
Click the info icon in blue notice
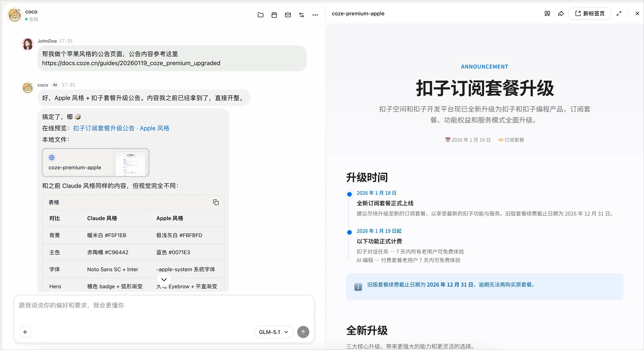[358, 287]
